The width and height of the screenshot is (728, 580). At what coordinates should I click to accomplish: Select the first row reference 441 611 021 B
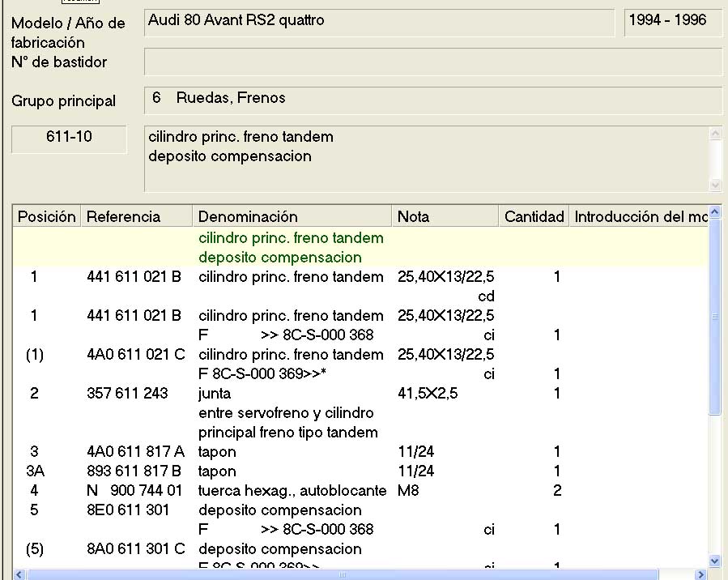coord(134,277)
